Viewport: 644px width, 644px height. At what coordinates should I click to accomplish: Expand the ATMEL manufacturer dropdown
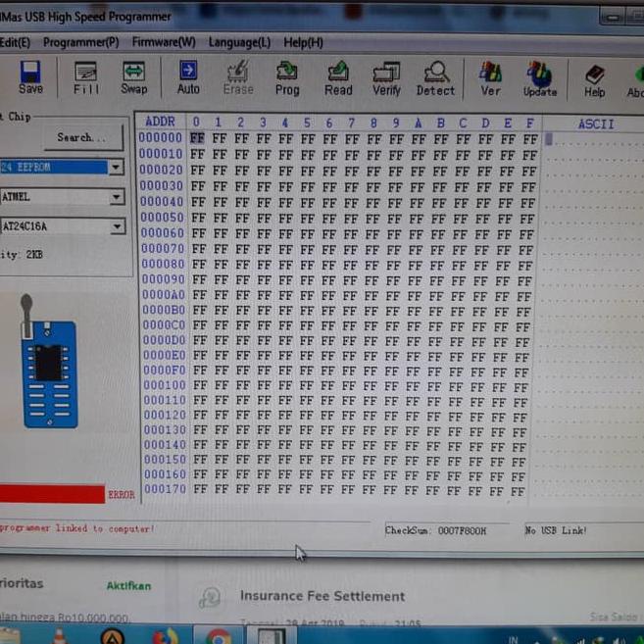117,197
